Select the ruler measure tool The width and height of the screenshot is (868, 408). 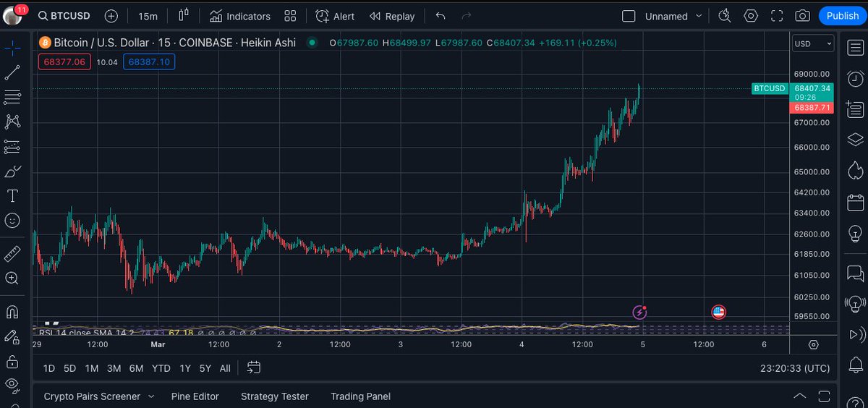(x=12, y=254)
